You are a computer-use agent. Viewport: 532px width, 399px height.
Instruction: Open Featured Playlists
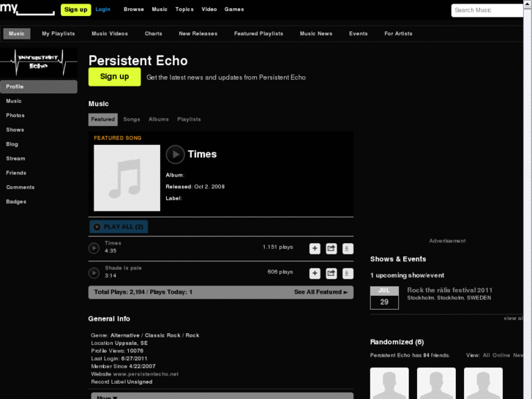tap(258, 34)
